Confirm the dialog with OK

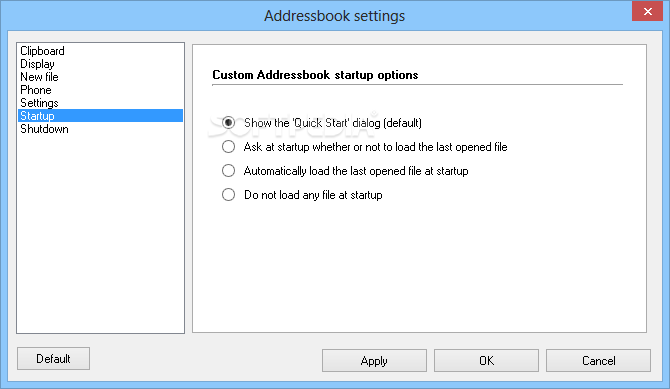(x=486, y=361)
